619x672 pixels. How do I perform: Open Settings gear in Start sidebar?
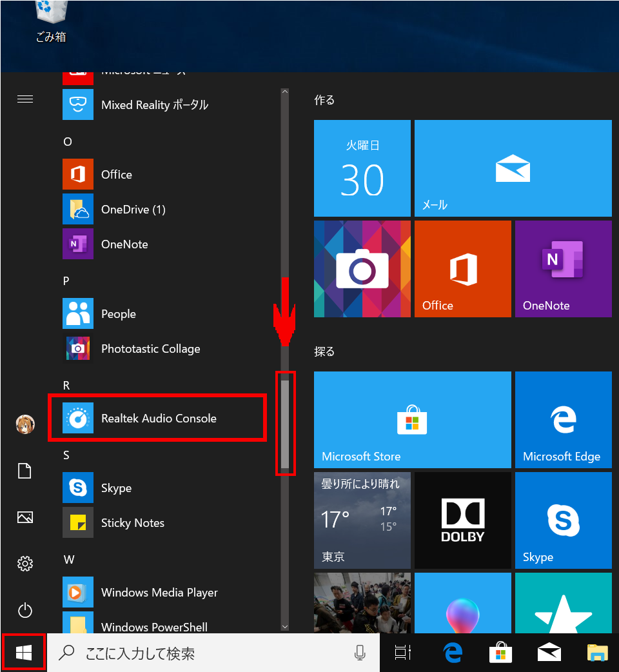pos(25,564)
